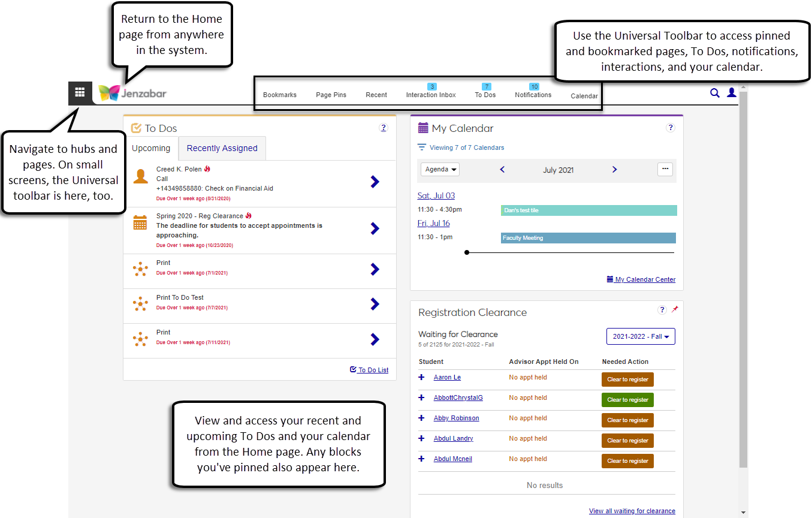Go to next month in My Calendar
The image size is (812, 518).
coord(614,170)
